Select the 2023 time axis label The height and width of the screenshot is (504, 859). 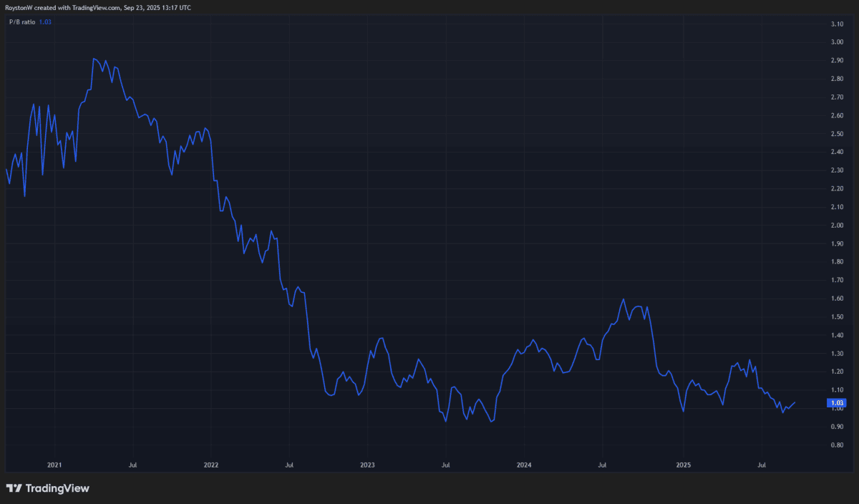click(x=367, y=465)
